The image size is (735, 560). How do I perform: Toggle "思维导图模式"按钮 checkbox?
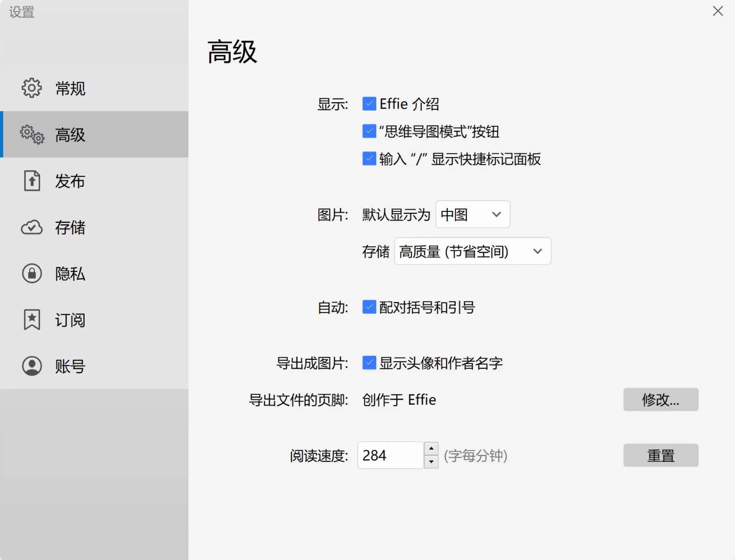369,131
